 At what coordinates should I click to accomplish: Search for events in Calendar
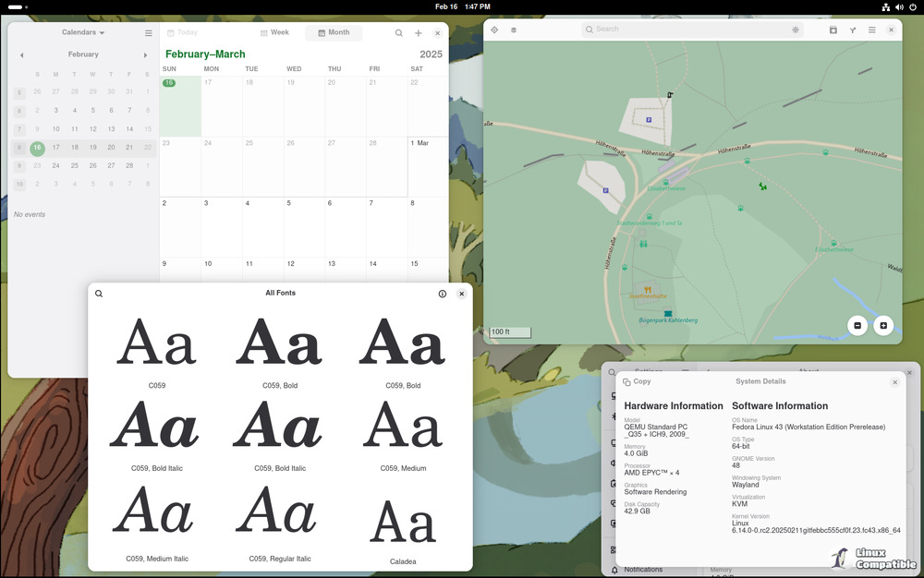[x=399, y=33]
